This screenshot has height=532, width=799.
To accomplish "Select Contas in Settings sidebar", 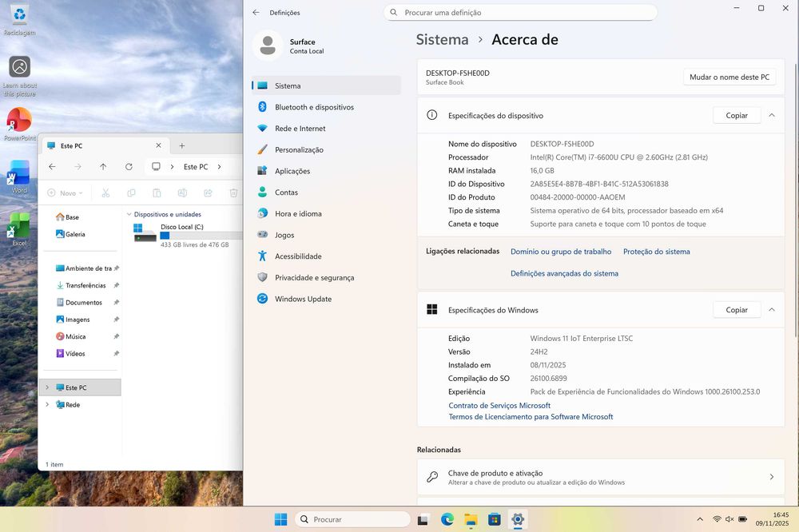I will point(326,193).
